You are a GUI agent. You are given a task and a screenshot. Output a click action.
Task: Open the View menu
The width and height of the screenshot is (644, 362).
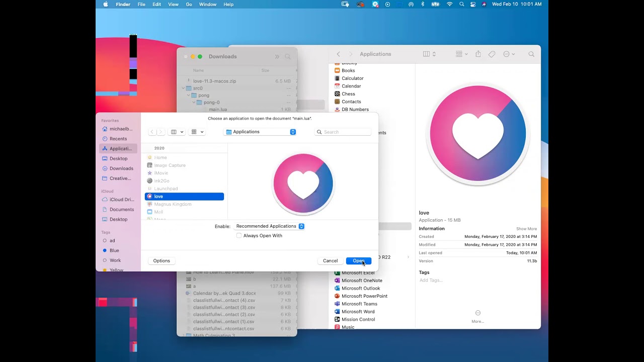(173, 4)
